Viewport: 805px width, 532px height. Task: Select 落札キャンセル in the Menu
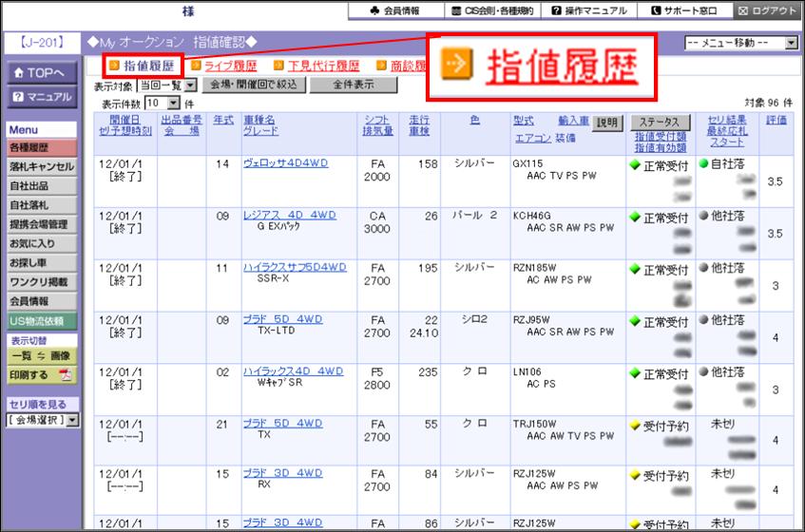pos(43,167)
